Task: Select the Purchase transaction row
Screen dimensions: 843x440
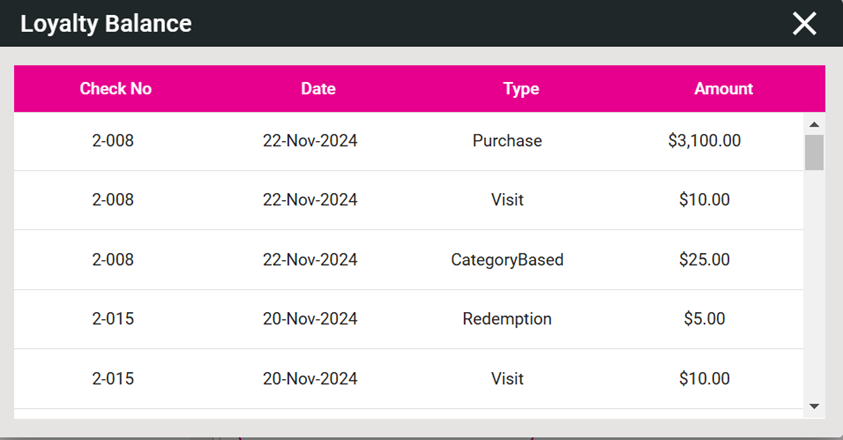Action: coord(507,141)
